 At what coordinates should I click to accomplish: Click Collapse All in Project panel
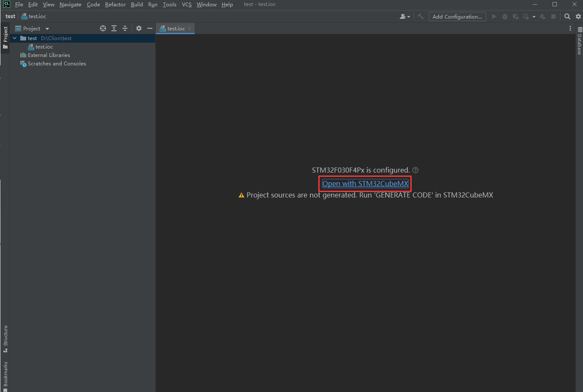tap(125, 28)
